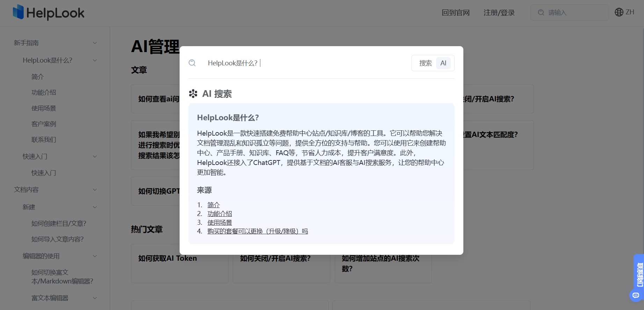644x310 pixels.
Task: Click the 富文本编辑器 sidebar label
Action: click(50, 298)
